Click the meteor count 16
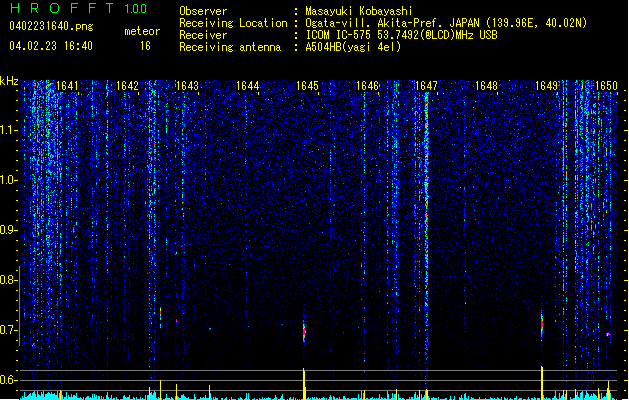This screenshot has height=400, width=629. tap(145, 46)
